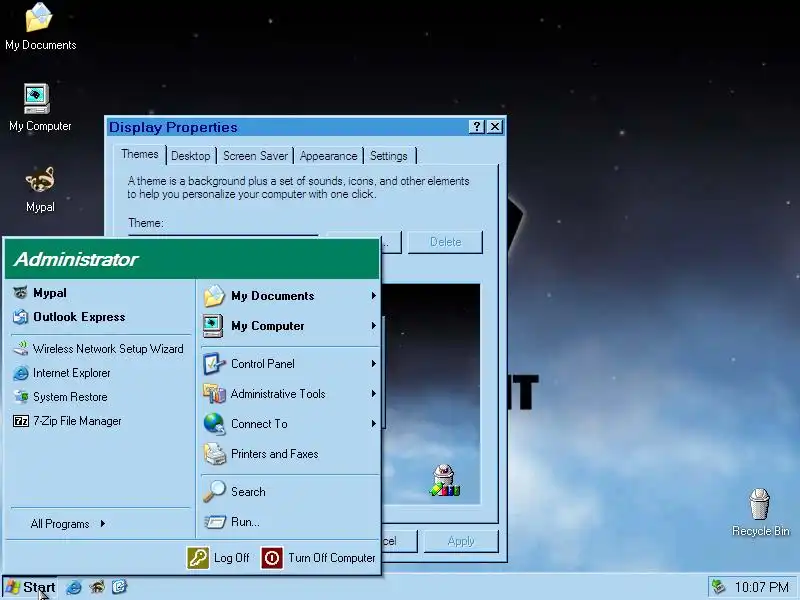Click the Log Off key icon
The width and height of the screenshot is (800, 600).
click(x=197, y=558)
